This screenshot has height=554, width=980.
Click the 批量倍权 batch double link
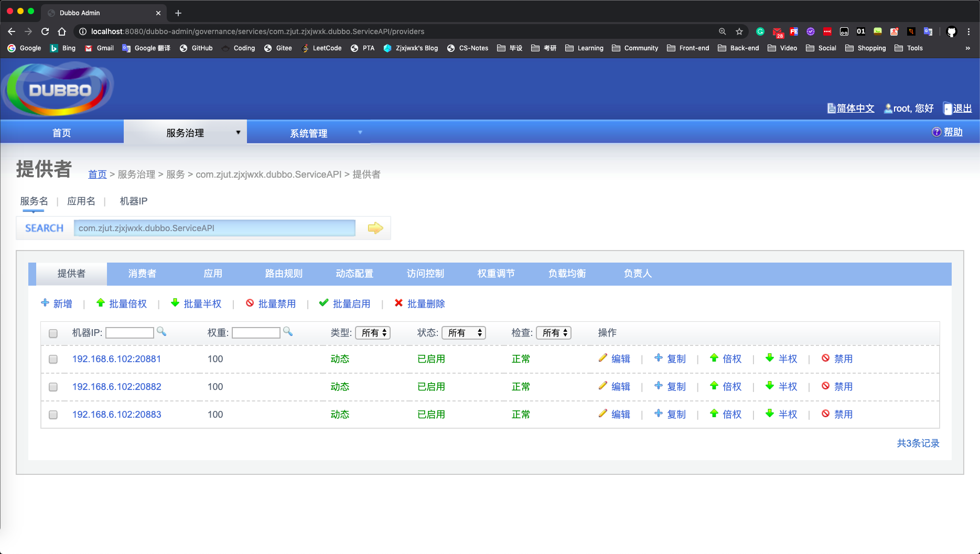pos(122,303)
